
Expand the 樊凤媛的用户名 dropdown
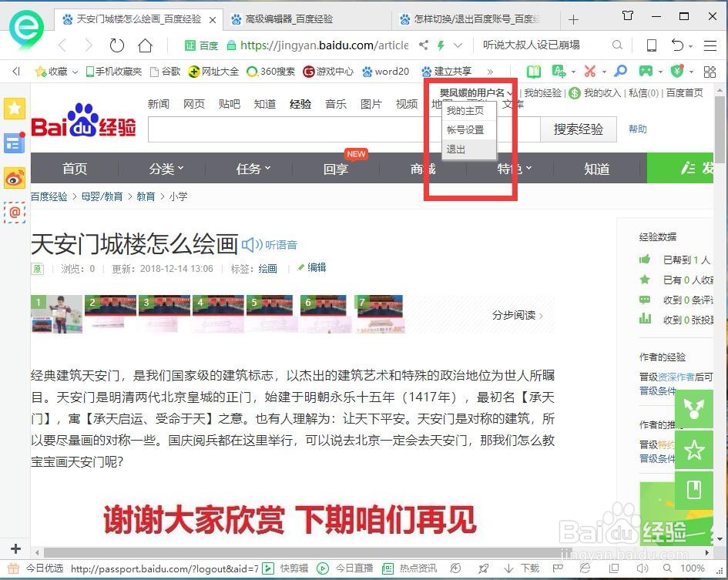point(476,93)
